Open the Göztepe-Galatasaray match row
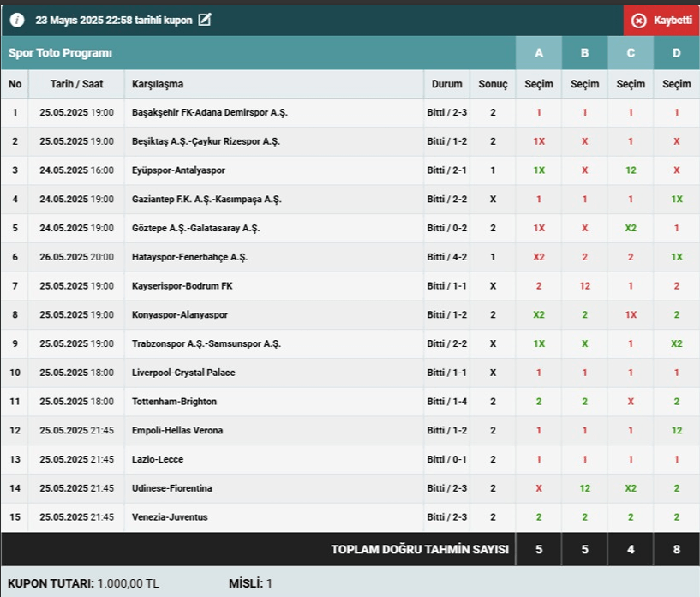The width and height of the screenshot is (700, 597). [x=195, y=228]
